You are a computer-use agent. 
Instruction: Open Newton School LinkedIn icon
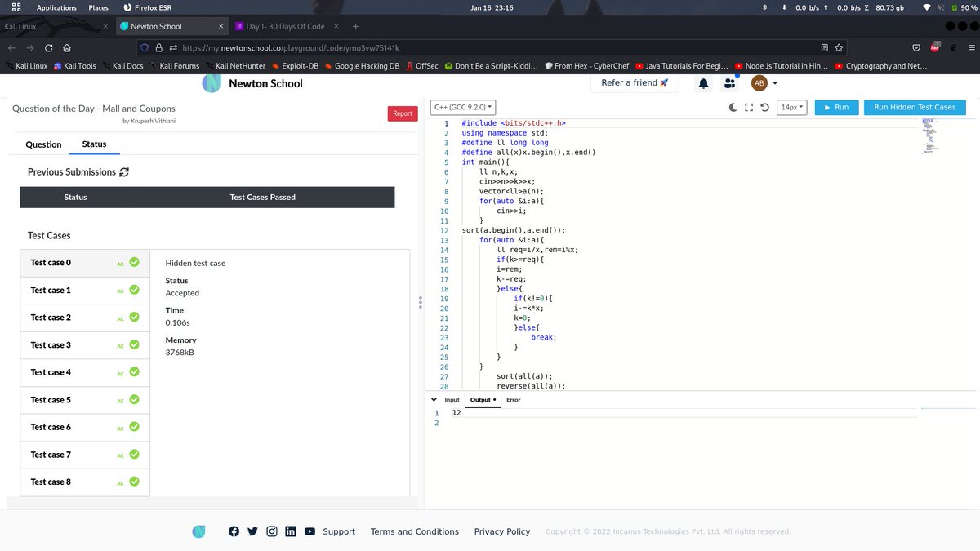click(x=291, y=531)
